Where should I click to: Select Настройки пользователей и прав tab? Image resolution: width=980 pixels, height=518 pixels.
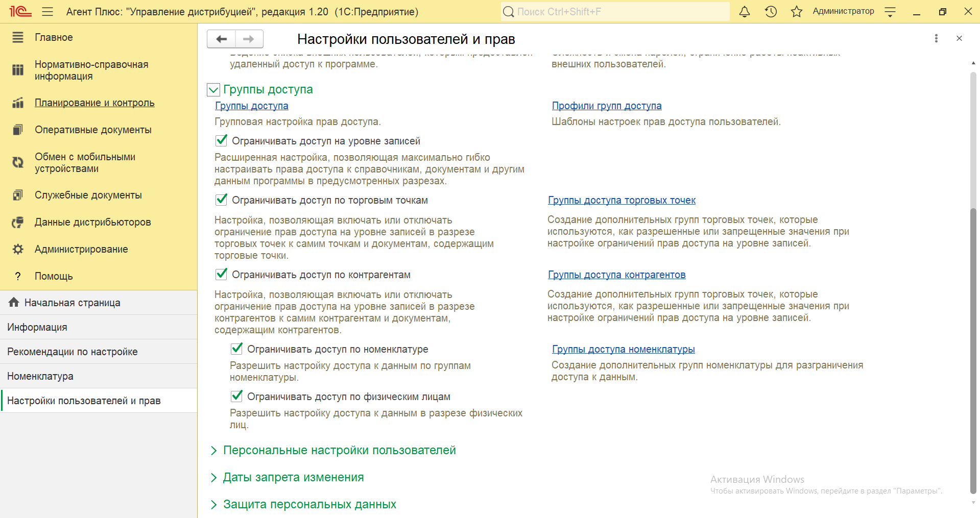99,401
